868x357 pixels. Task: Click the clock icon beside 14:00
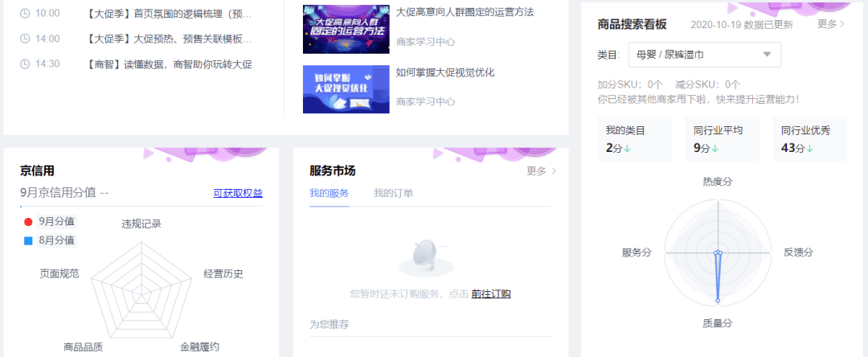25,39
